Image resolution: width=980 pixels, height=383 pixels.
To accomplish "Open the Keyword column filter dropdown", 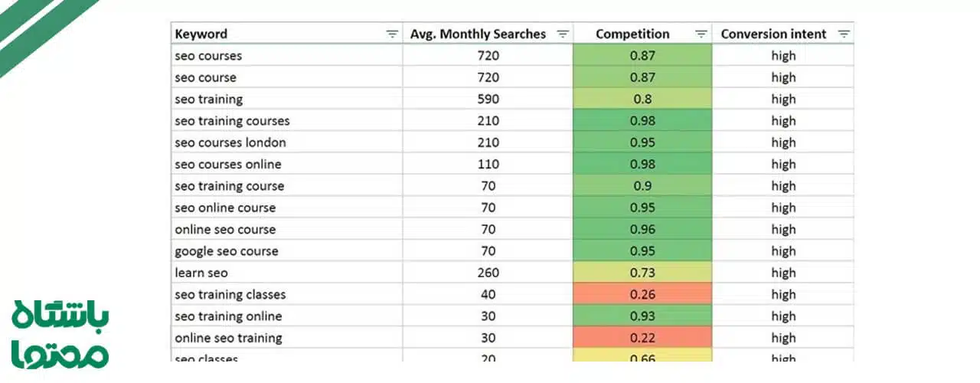I will pos(392,34).
